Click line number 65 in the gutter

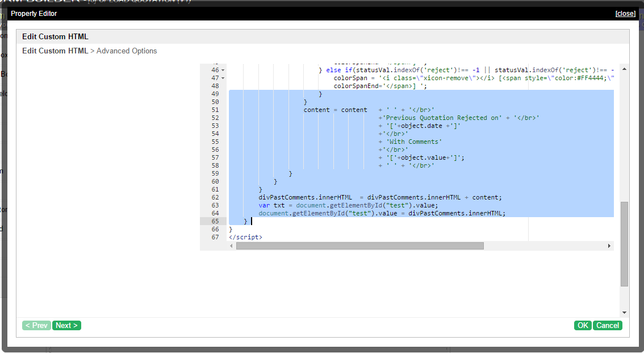215,221
